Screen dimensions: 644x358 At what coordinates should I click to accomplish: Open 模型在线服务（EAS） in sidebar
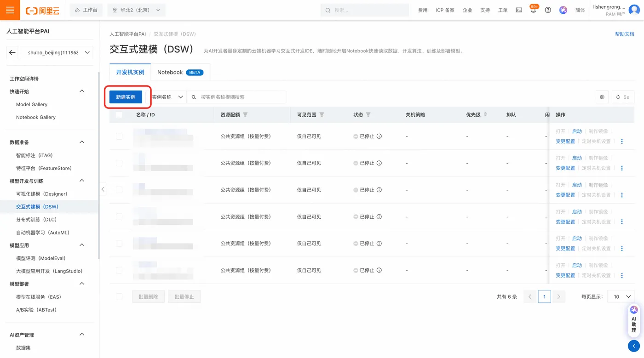pos(39,297)
